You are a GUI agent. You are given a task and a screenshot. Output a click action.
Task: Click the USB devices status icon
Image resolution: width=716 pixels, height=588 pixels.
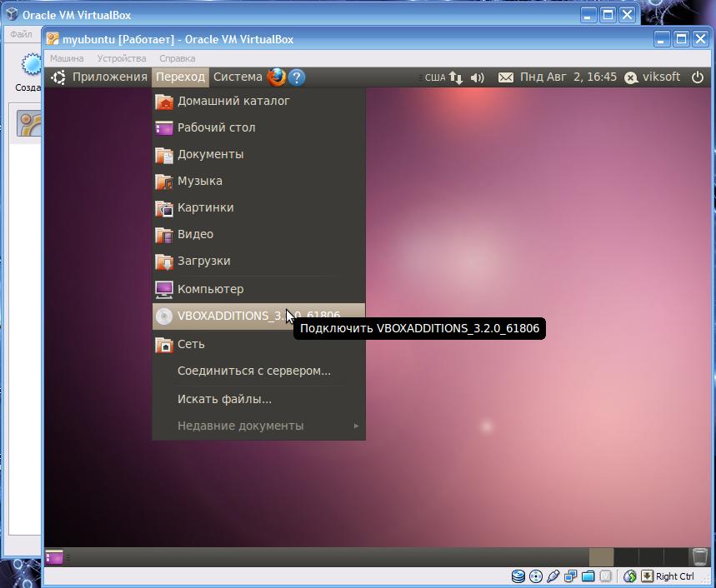(553, 576)
